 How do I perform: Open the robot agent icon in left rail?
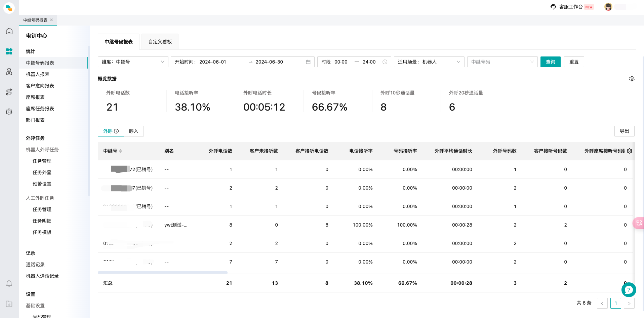coord(9,72)
